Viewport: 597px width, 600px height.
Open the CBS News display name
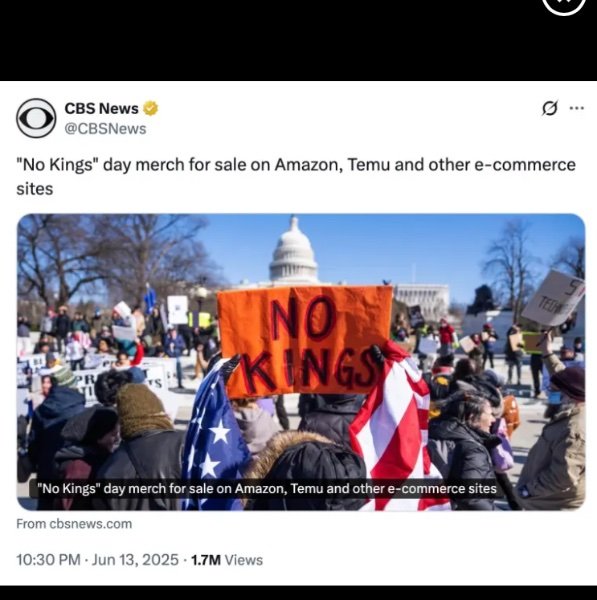point(101,108)
